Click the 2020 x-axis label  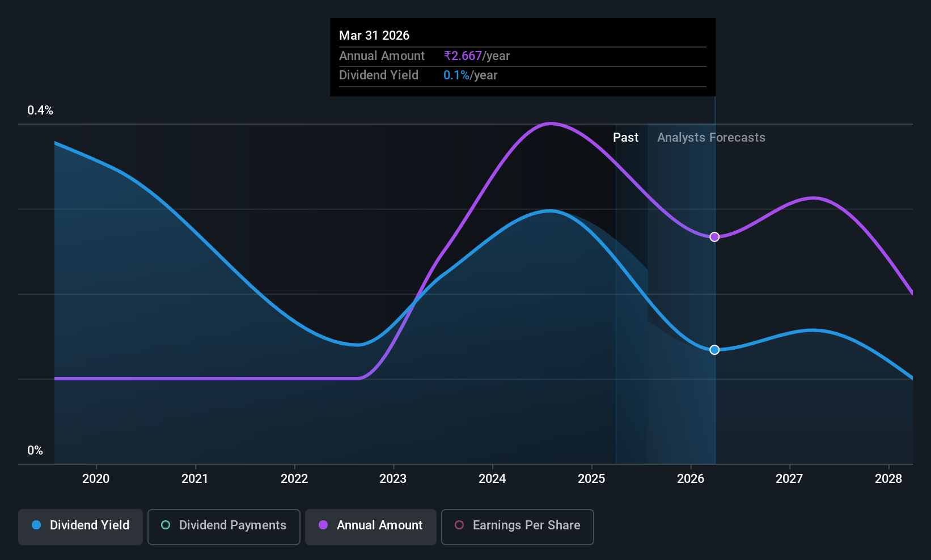tap(96, 479)
